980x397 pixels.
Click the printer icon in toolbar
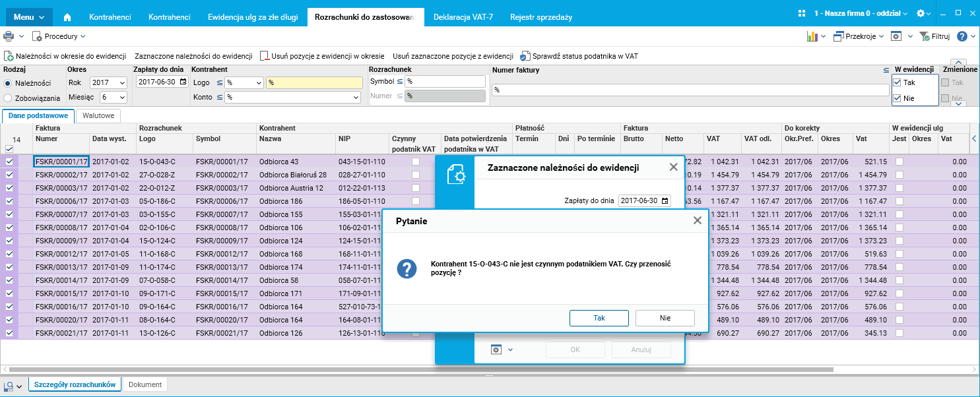click(x=9, y=36)
